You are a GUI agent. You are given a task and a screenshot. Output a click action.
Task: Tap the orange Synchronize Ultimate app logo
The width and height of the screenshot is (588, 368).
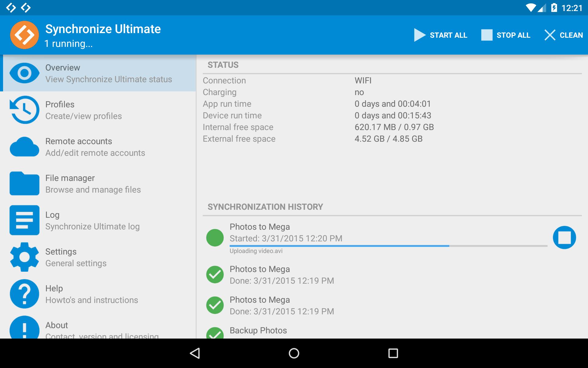click(x=24, y=35)
